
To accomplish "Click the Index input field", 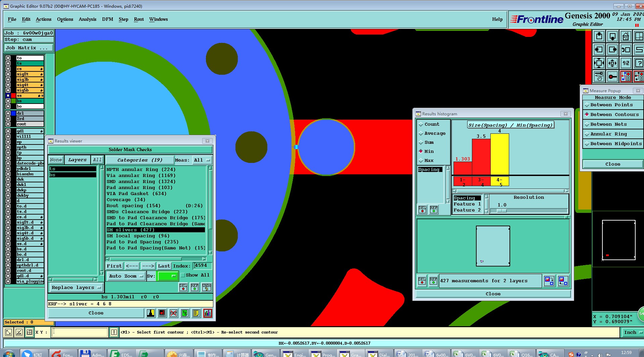I will [203, 266].
